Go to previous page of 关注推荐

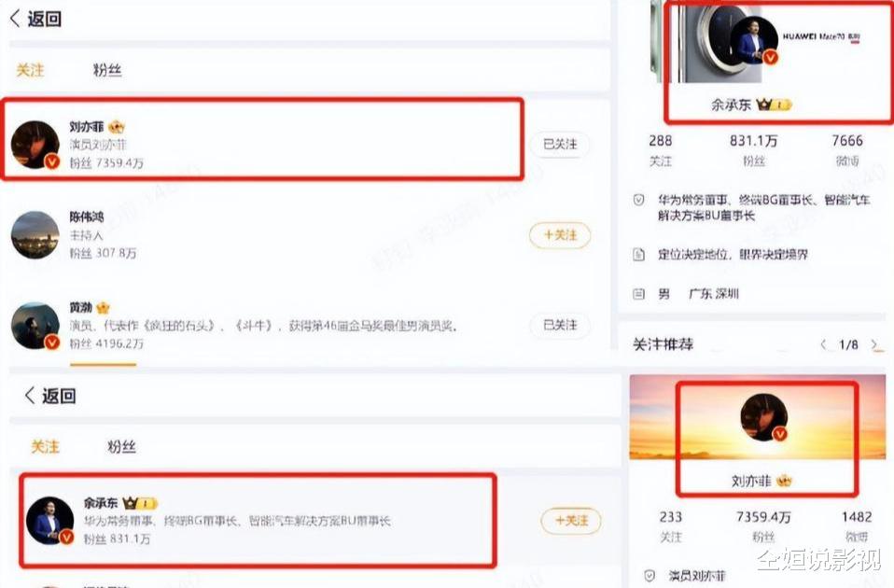(x=823, y=344)
